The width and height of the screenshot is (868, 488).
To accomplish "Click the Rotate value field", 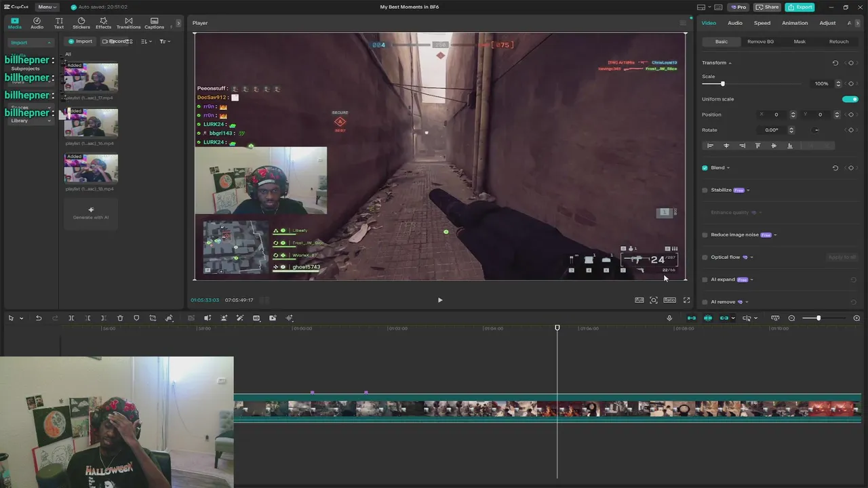I will tap(772, 130).
